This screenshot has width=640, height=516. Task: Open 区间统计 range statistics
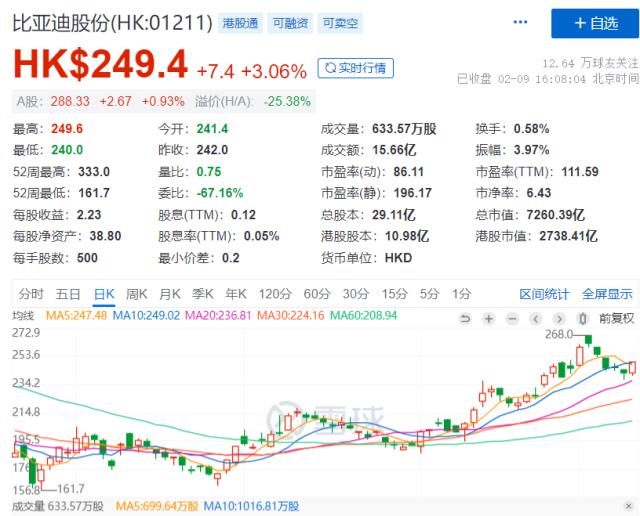click(x=544, y=294)
